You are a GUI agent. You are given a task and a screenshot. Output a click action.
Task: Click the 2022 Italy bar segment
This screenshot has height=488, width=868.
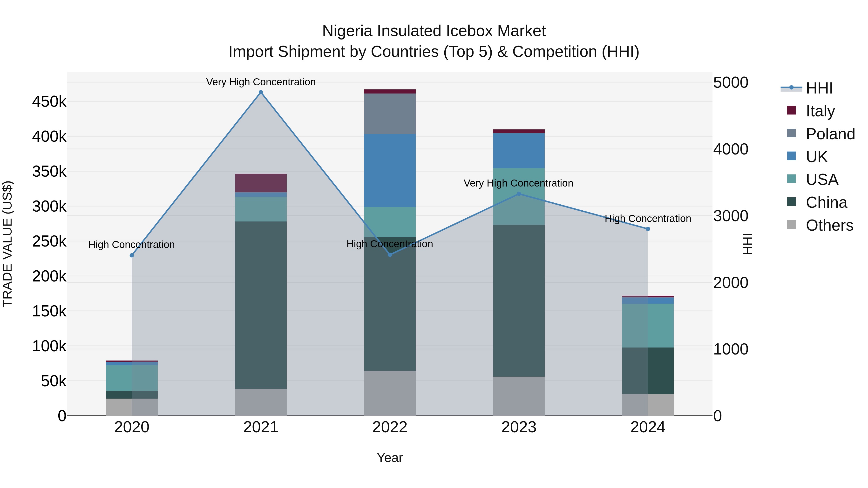tap(390, 92)
